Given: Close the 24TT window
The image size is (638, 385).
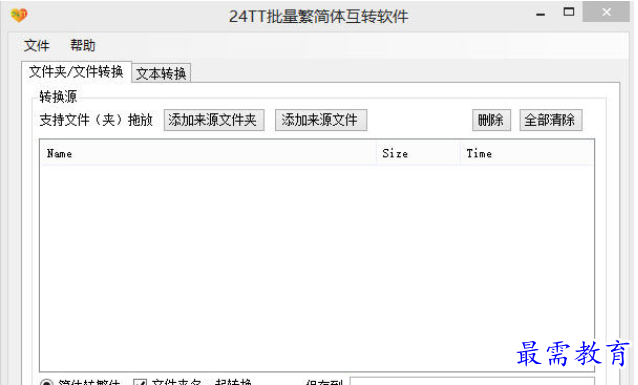Looking at the screenshot, I should click(606, 12).
